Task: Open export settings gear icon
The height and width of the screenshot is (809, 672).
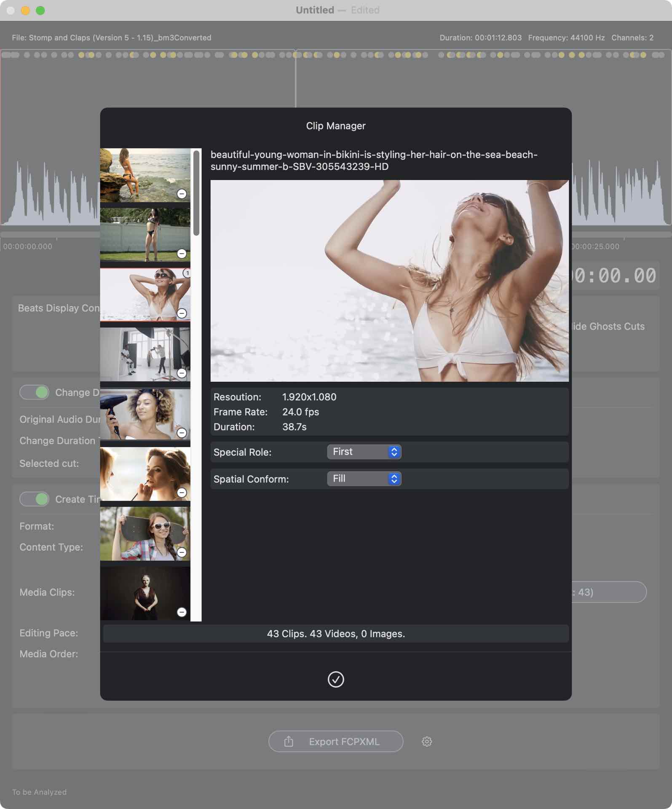Action: [x=427, y=742]
